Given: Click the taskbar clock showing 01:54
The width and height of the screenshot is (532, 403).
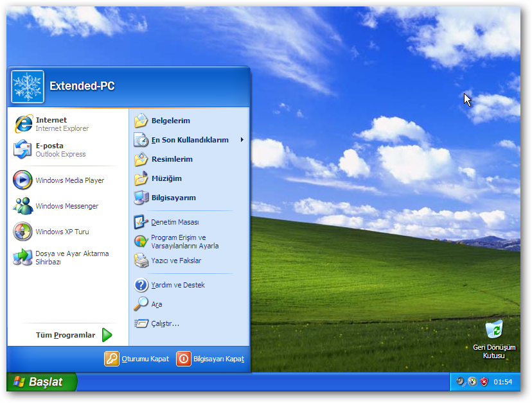Looking at the screenshot, I should (x=503, y=382).
